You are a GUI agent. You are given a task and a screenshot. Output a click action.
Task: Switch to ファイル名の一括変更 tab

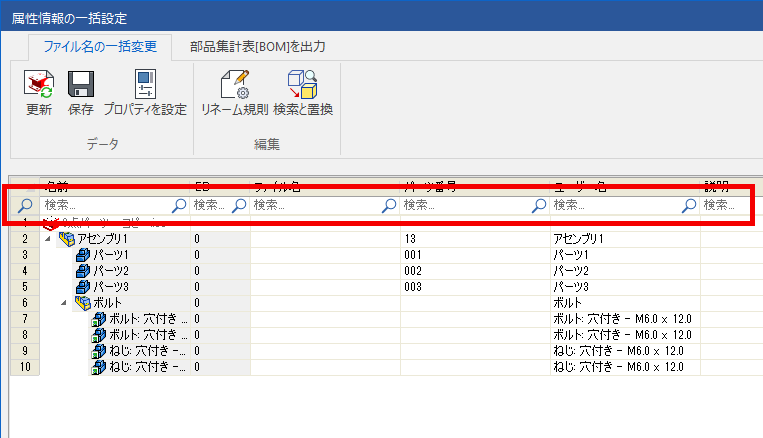(x=100, y=47)
